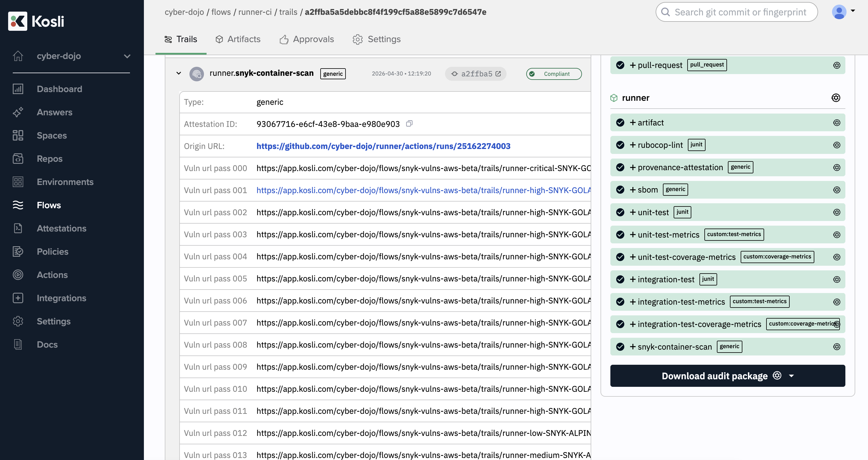This screenshot has width=868, height=460.
Task: Click the Compliant status badge
Action: (554, 74)
